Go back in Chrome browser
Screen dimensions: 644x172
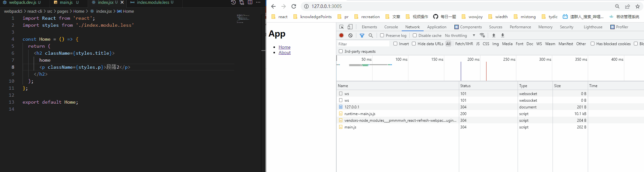click(x=273, y=6)
